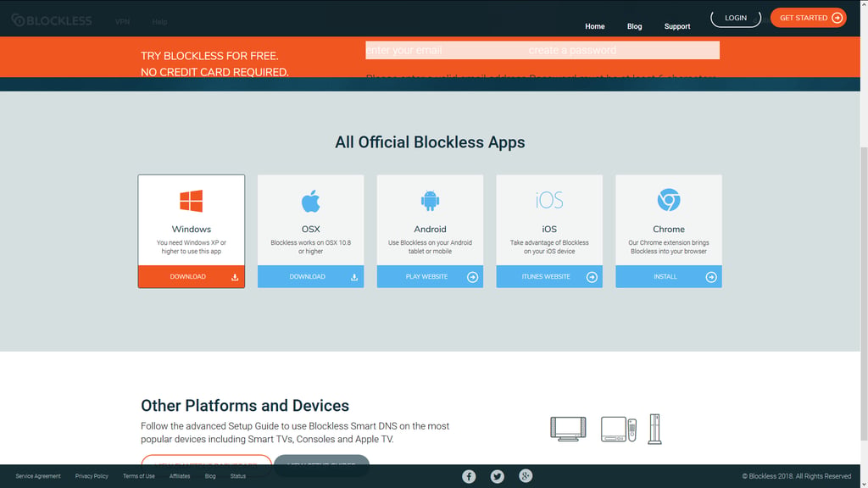Click the Smart TV device icon
868x488 pixels.
[x=568, y=429]
